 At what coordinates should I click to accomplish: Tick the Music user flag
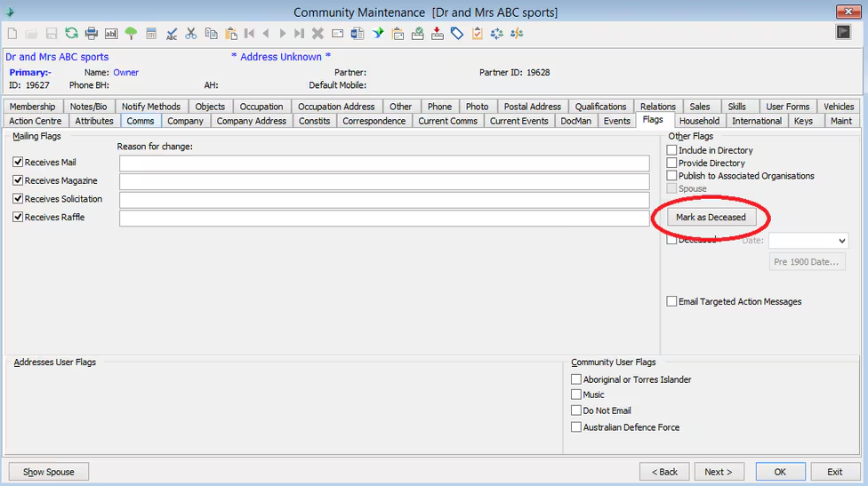576,394
